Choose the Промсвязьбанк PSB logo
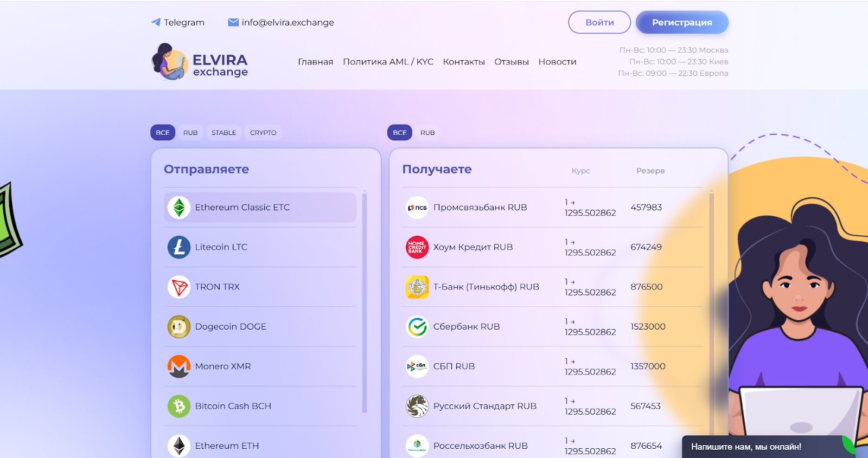This screenshot has height=458, width=868. tap(417, 208)
